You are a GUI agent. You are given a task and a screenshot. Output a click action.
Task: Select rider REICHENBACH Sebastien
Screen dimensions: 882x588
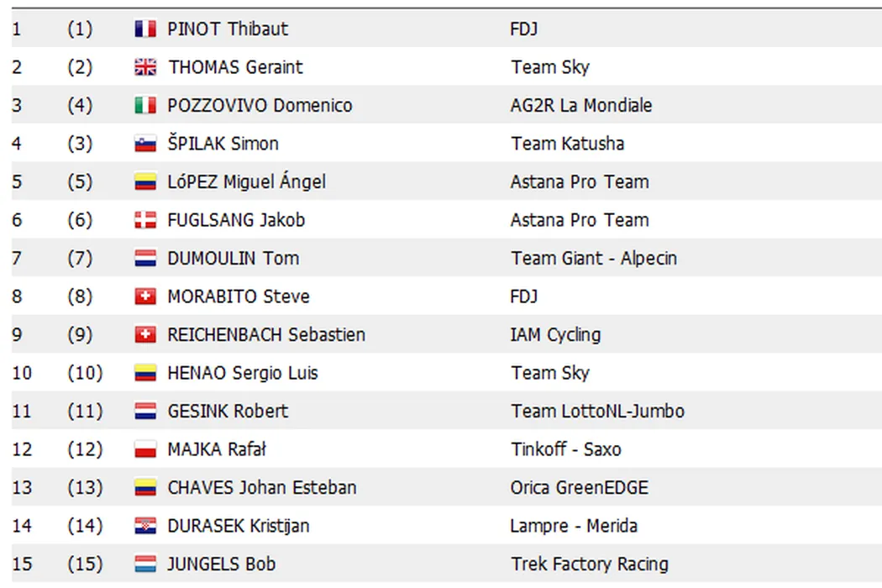(266, 335)
